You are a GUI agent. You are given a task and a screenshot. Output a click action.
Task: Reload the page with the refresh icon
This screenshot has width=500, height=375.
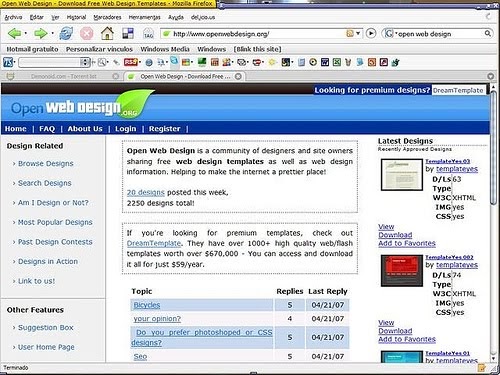66,33
